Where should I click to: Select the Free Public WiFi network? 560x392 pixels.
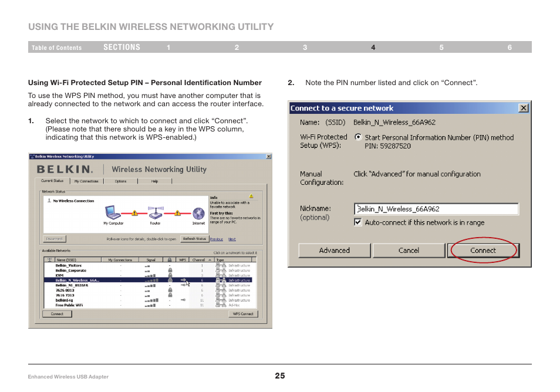[148, 305]
